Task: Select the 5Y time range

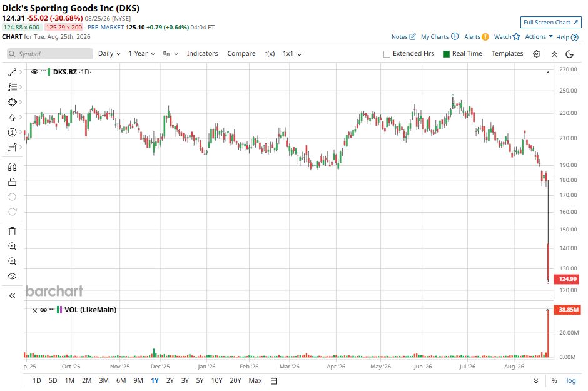Action: pos(200,381)
